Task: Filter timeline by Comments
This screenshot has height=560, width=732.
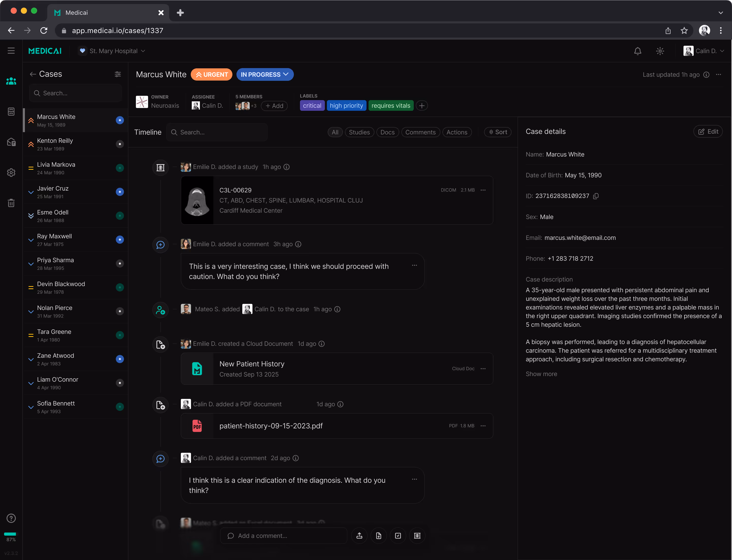Action: point(420,132)
